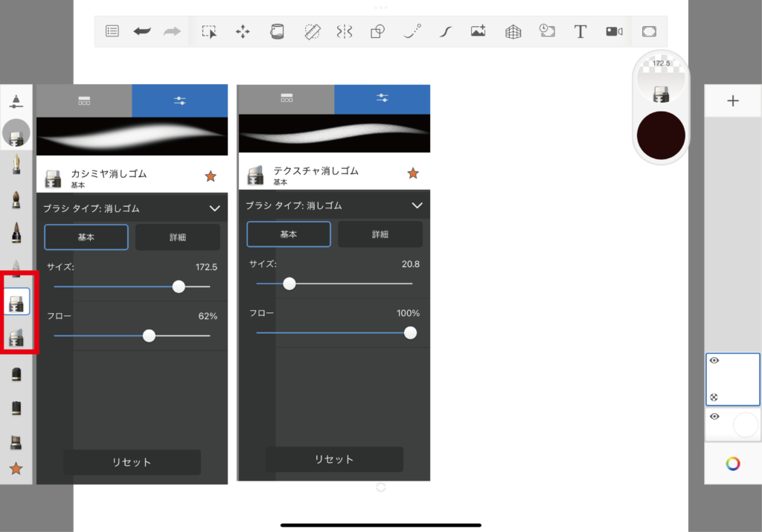Open the Draw Styles shapes tool
Viewport: 762px width, 532px height.
coord(377,31)
